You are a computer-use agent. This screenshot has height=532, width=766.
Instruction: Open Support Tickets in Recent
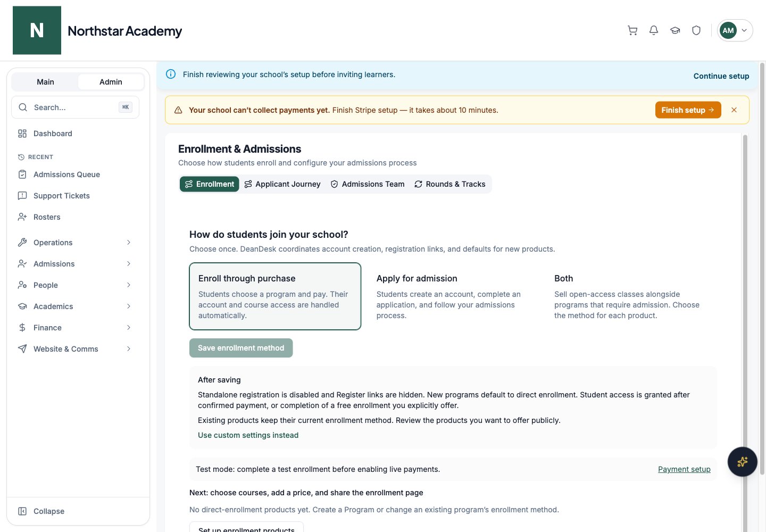pyautogui.click(x=76, y=196)
